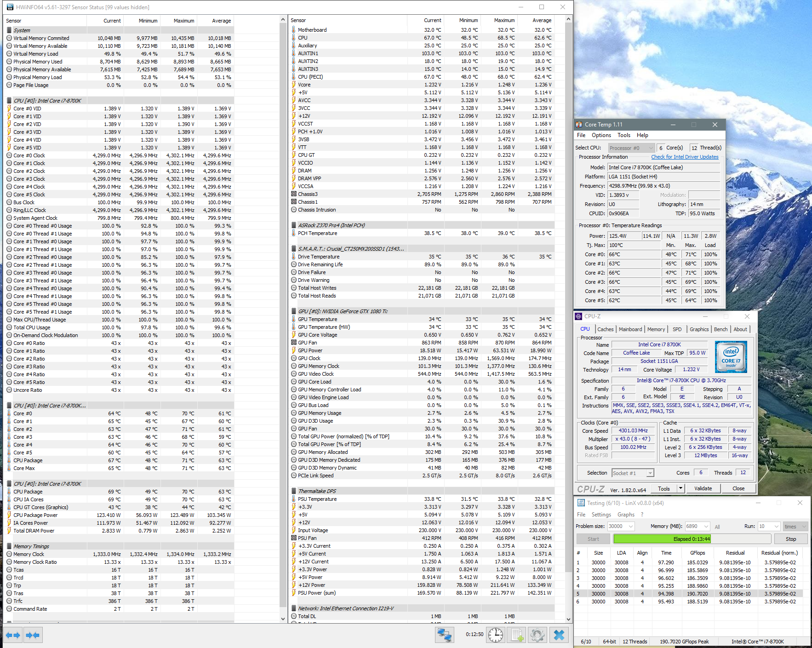
Task: Click the GFlops column header in LinX
Action: point(698,553)
